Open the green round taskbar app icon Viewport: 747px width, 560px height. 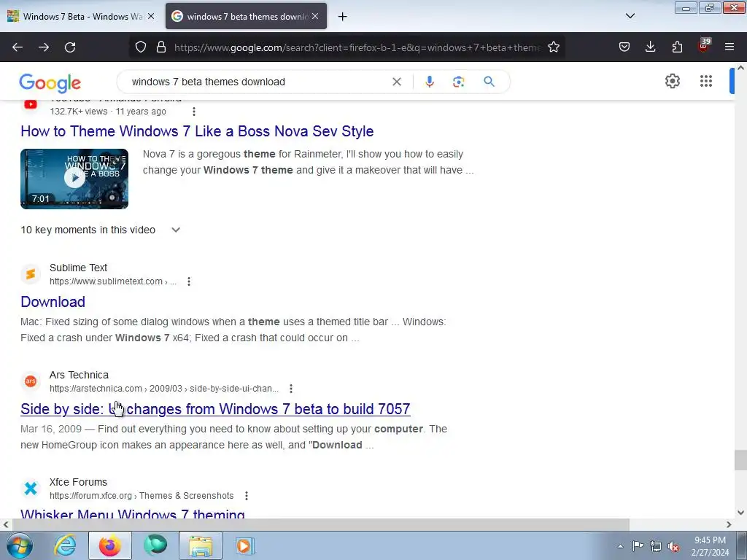pyautogui.click(x=155, y=545)
